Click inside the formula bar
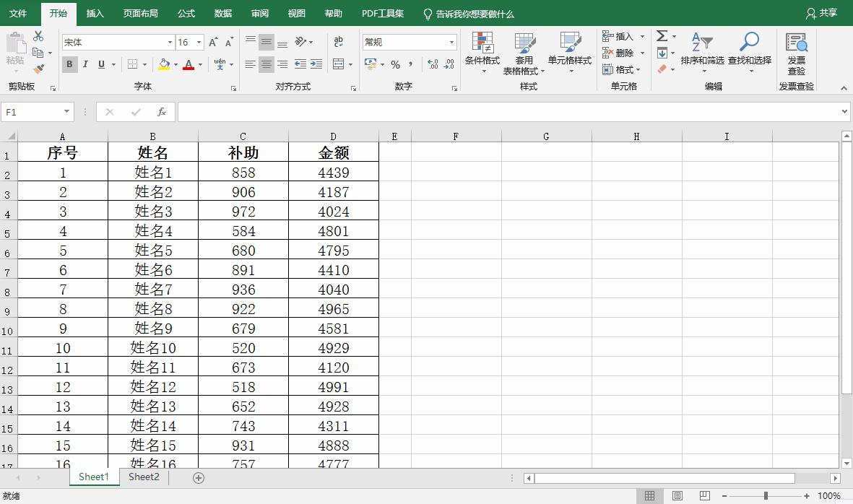The width and height of the screenshot is (853, 504). 433,112
